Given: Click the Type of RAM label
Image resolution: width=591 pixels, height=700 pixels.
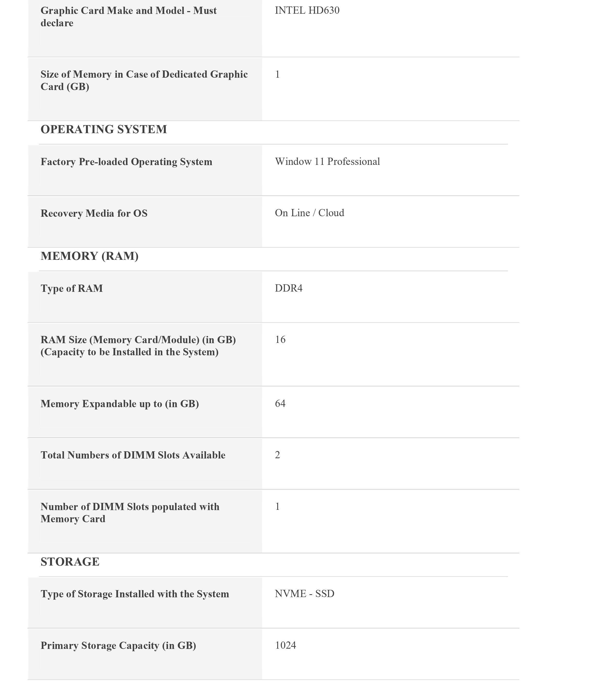Looking at the screenshot, I should coord(72,288).
